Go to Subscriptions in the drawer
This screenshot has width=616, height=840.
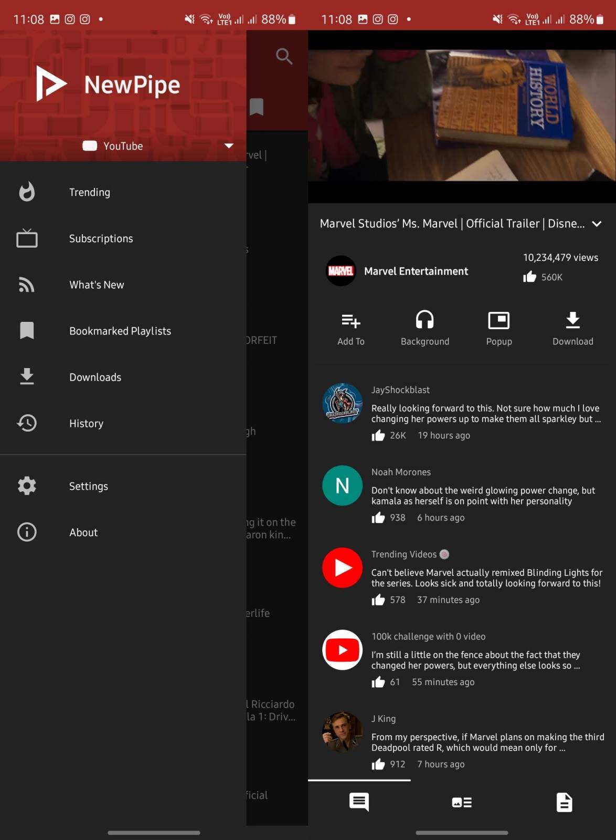pos(101,238)
